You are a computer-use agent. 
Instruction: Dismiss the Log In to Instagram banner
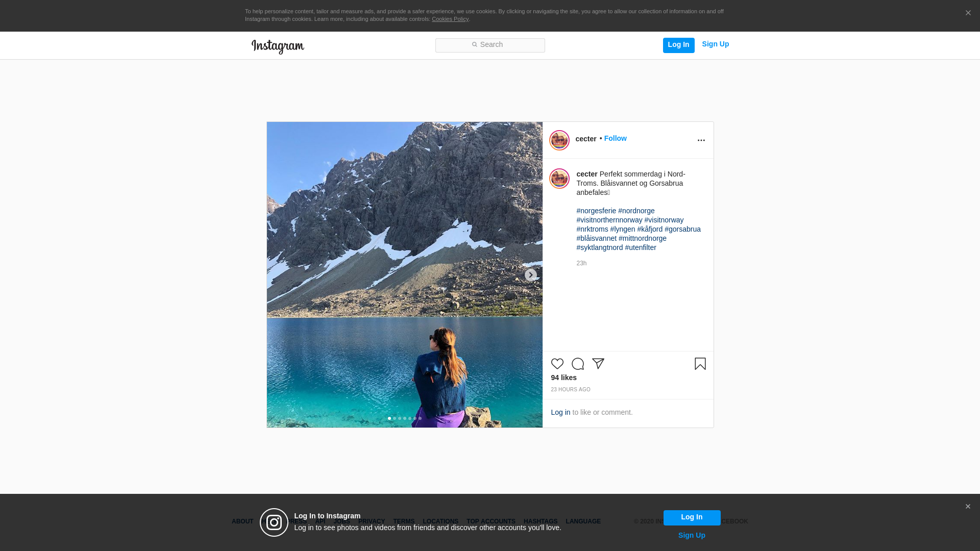(967, 507)
